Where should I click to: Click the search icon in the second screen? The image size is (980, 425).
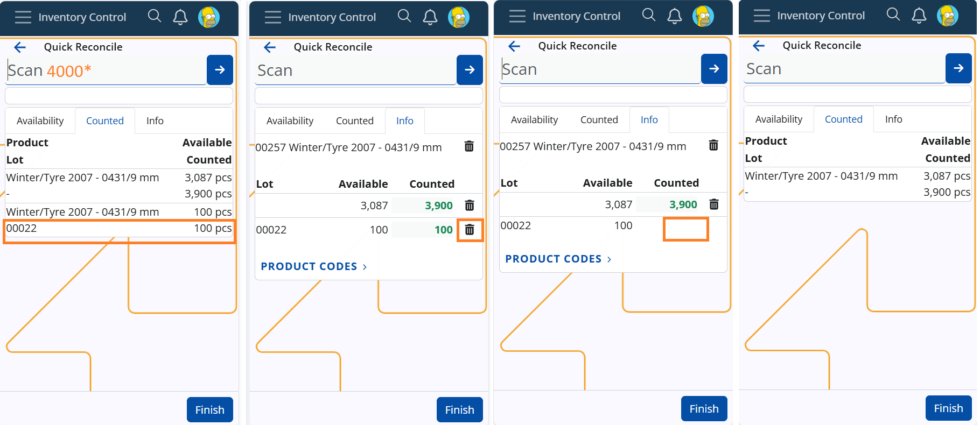(x=404, y=16)
